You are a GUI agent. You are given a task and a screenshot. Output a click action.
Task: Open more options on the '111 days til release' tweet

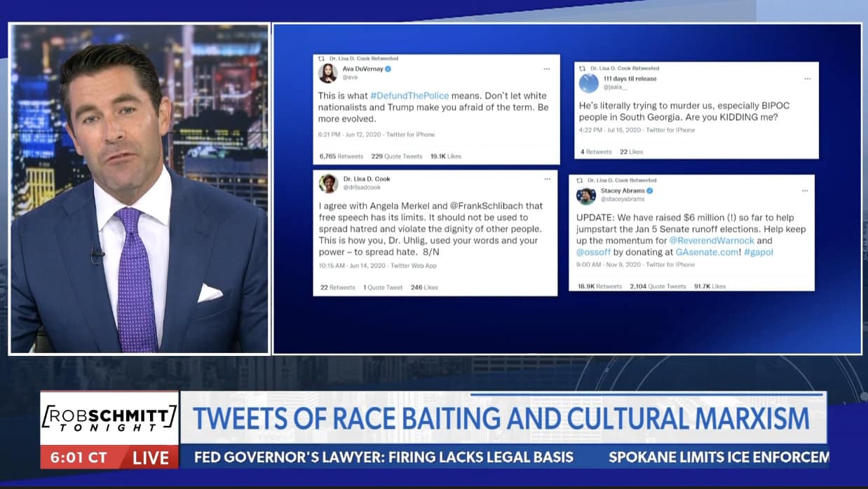point(807,80)
